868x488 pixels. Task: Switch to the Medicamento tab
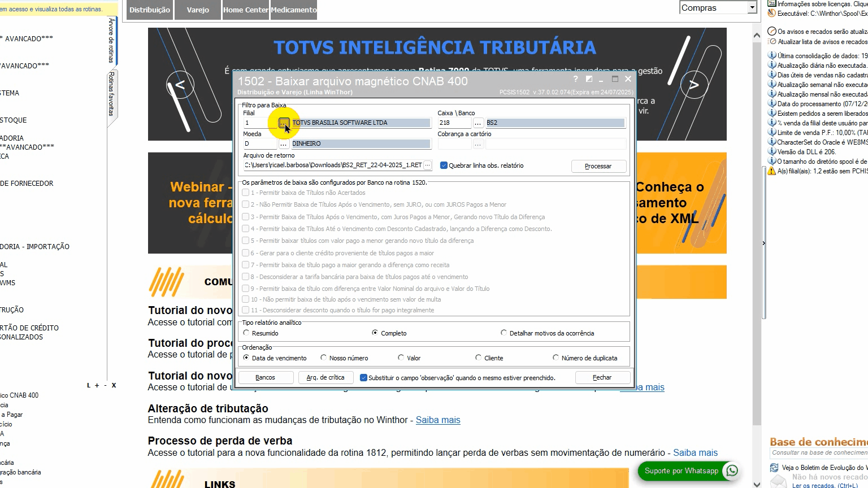pos(294,10)
